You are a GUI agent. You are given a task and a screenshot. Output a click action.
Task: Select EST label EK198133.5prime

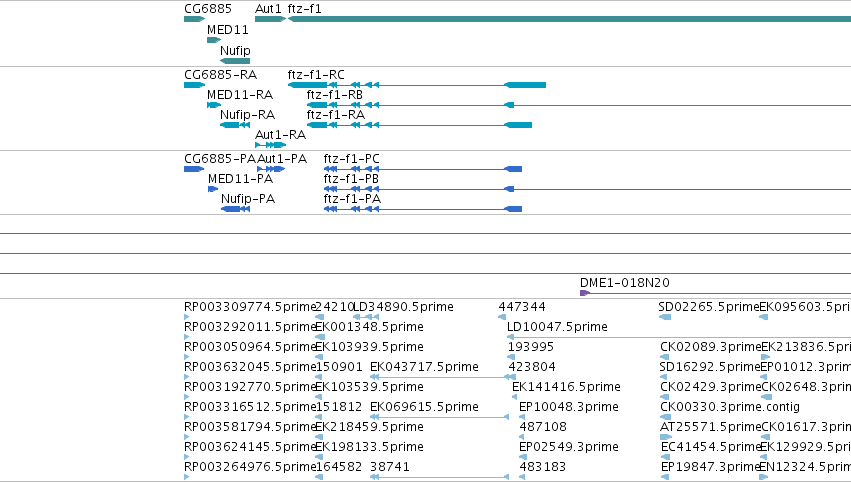coord(369,448)
